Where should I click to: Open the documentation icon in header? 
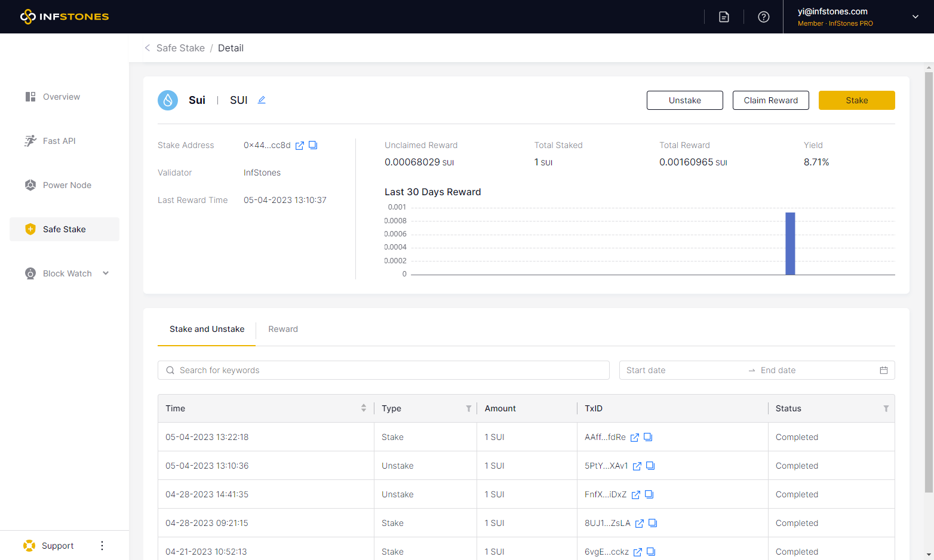pos(724,17)
